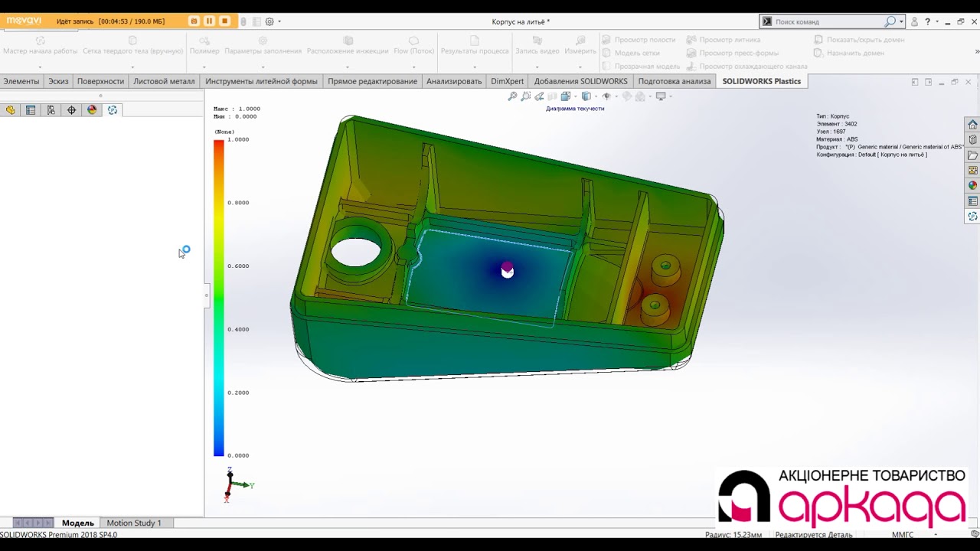Viewport: 980px width, 551px height.
Task: Expand the Flow (Поток) dropdown arrow
Action: [413, 67]
